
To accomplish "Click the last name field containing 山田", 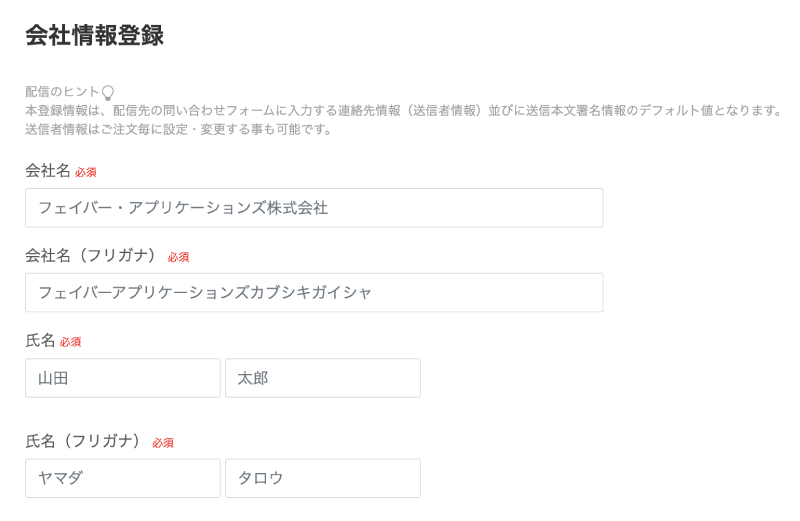I will (122, 378).
